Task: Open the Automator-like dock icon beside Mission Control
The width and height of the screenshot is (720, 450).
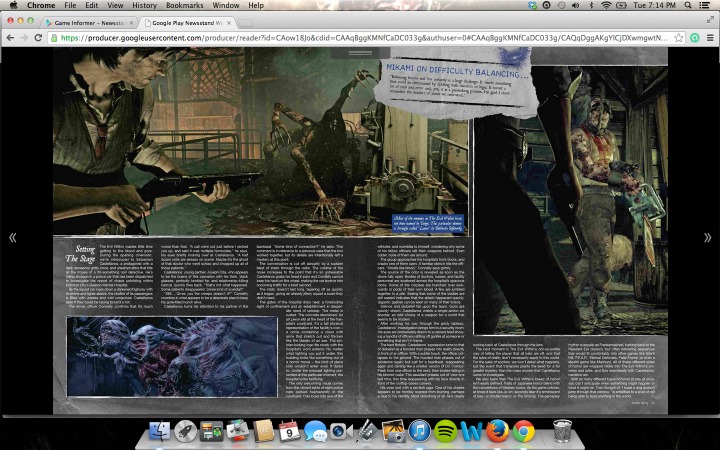Action: pyautogui.click(x=237, y=432)
